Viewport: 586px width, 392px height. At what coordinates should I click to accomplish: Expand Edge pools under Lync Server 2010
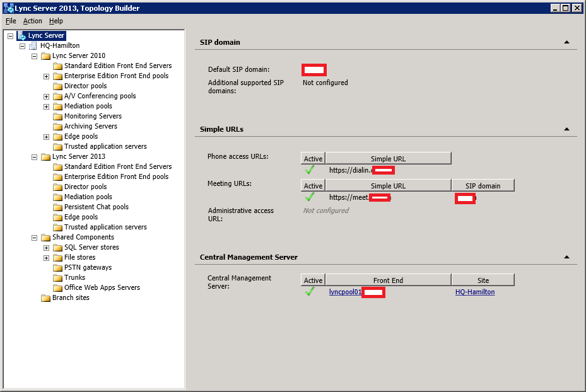[46, 137]
